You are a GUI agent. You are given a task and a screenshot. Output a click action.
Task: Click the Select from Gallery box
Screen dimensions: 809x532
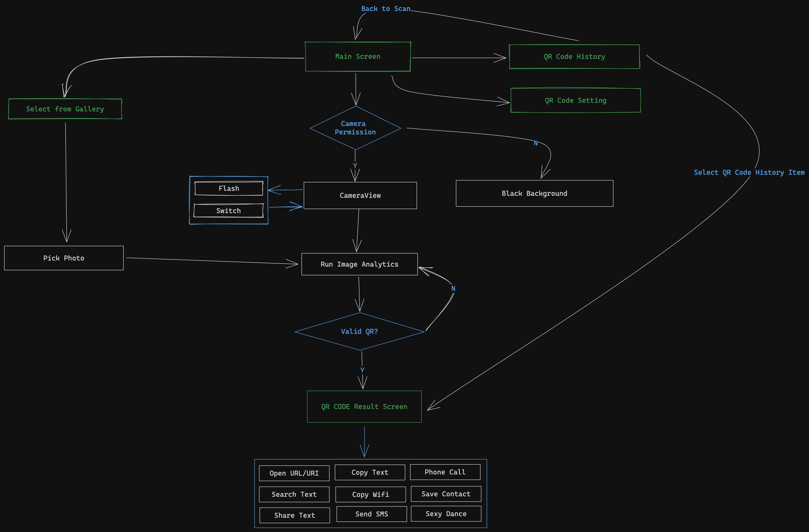coord(65,109)
